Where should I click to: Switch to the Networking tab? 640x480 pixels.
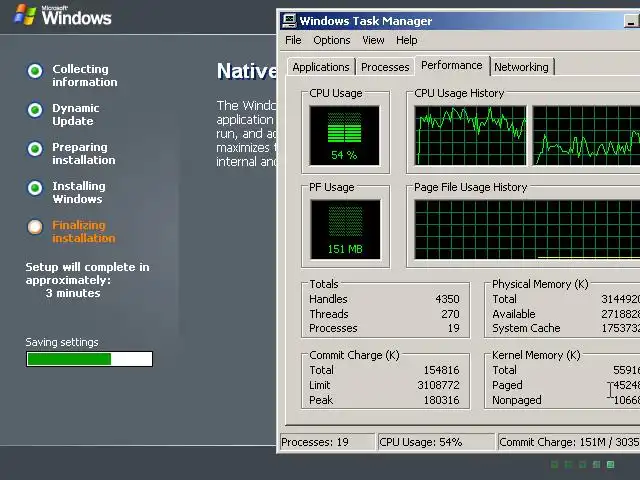521,67
